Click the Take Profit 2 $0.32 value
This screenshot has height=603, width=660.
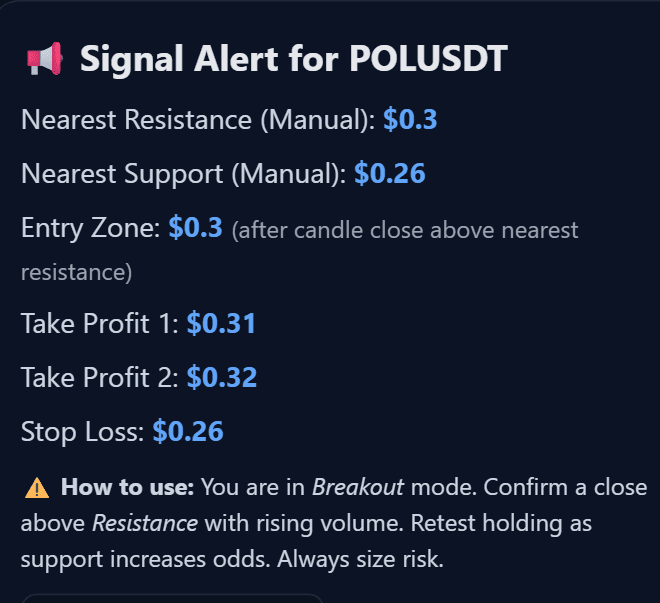pyautogui.click(x=222, y=377)
